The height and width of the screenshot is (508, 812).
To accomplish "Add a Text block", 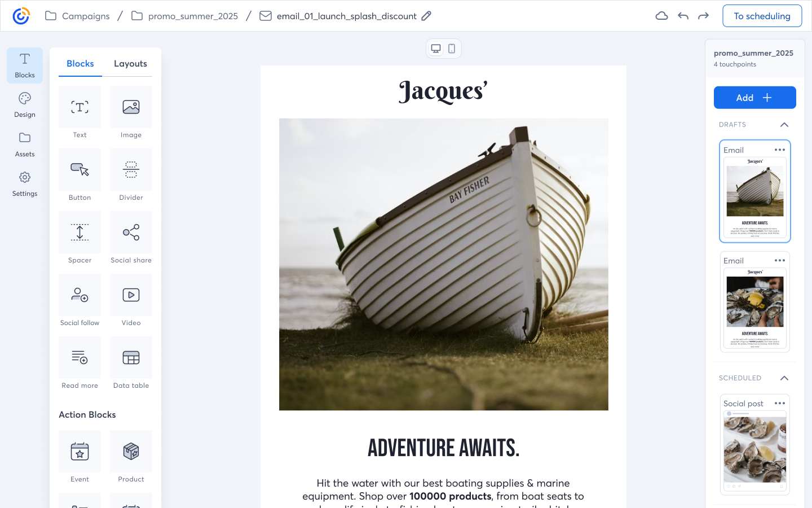I will [x=80, y=107].
